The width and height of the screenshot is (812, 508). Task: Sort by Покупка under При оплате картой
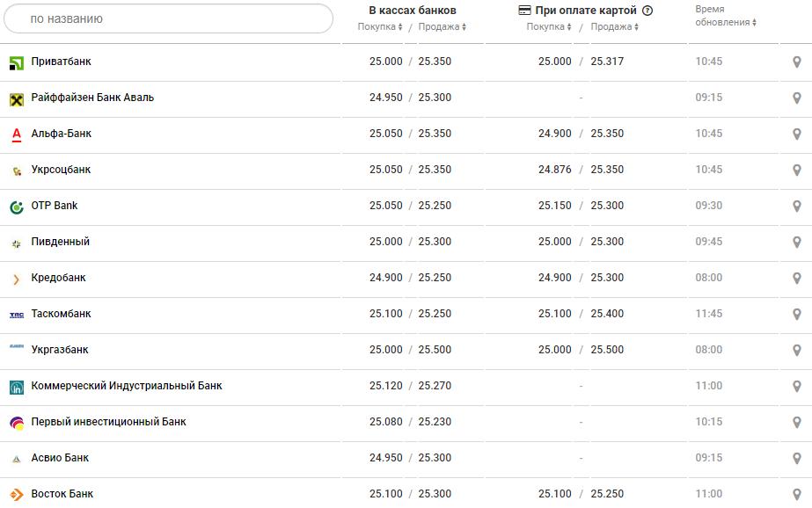(x=549, y=27)
